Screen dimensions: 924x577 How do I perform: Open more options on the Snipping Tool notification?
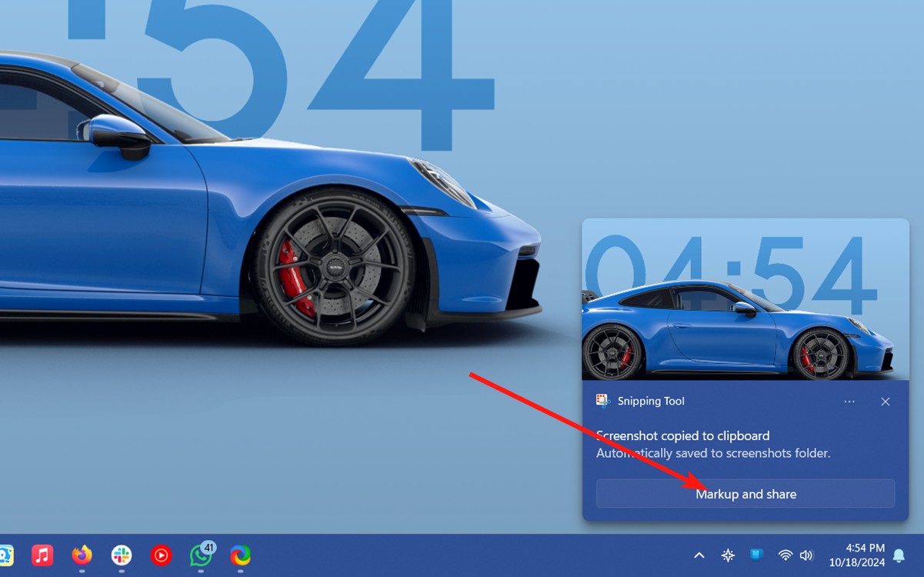click(x=849, y=401)
